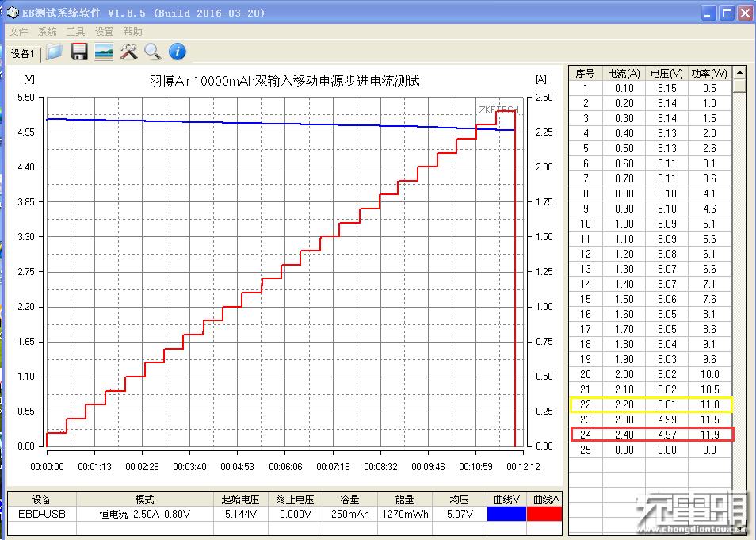
Task: Click the app icon in title bar
Action: click(x=12, y=13)
